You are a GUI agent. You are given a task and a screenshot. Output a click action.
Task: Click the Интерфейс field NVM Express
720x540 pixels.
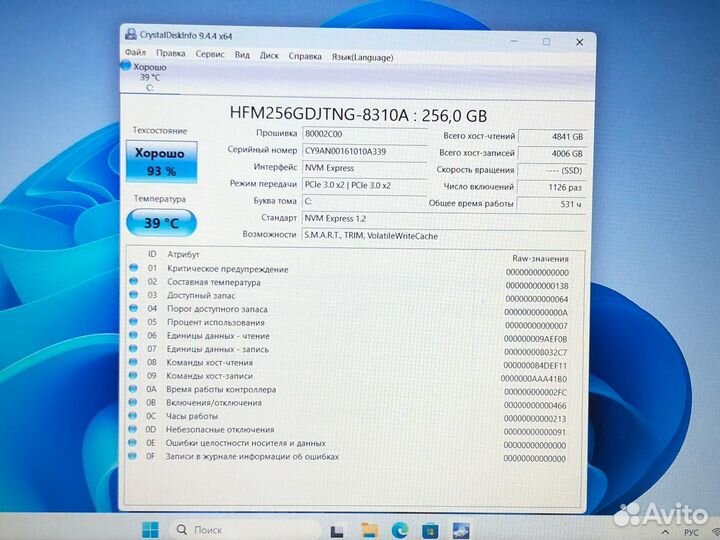pyautogui.click(x=364, y=169)
